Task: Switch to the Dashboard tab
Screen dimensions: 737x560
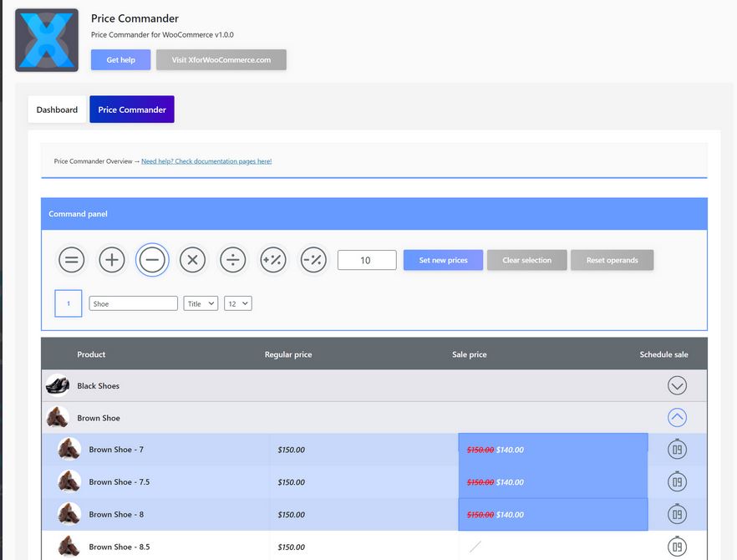Action: [57, 109]
